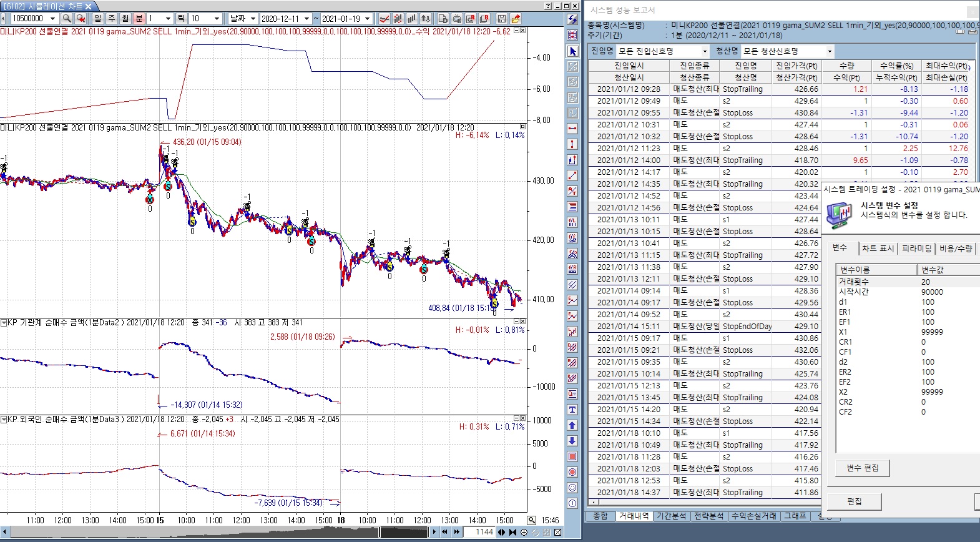Expand the start date 2020-12-11 dropdown
Screen dimensions: 980x542
coord(306,19)
